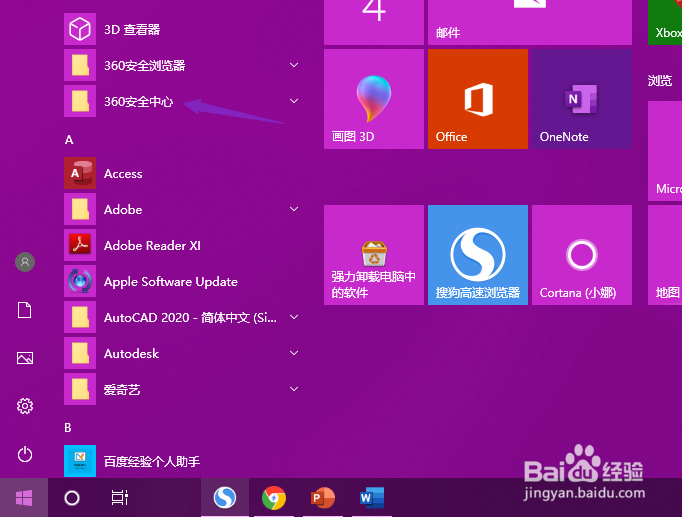Image resolution: width=682 pixels, height=517 pixels.
Task: Open Cortana circle on the taskbar
Action: click(x=72, y=498)
